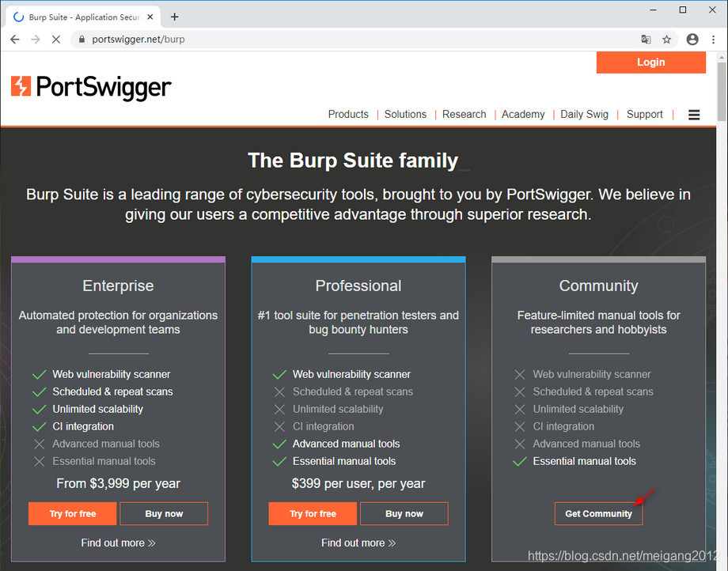Screen dimensions: 728x571
Task: Stop page loading with X icon
Action: coord(55,40)
